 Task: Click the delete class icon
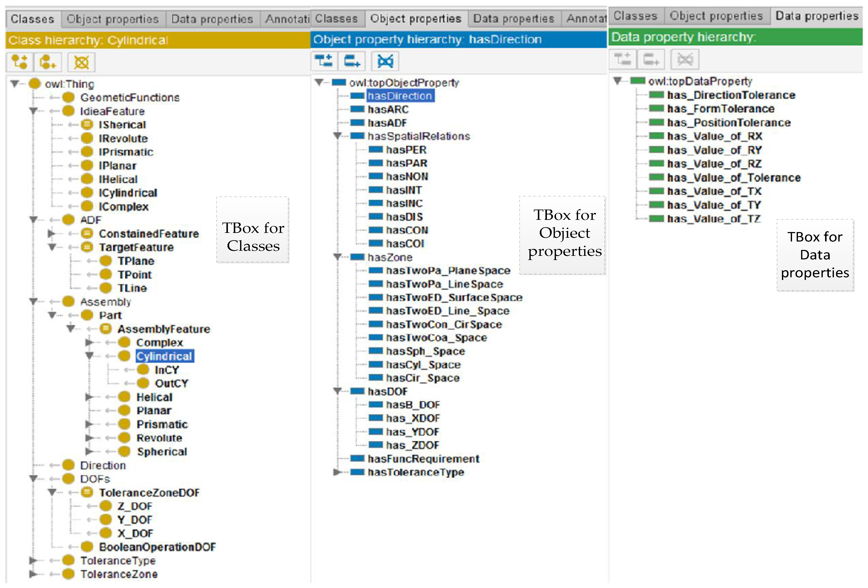point(81,62)
